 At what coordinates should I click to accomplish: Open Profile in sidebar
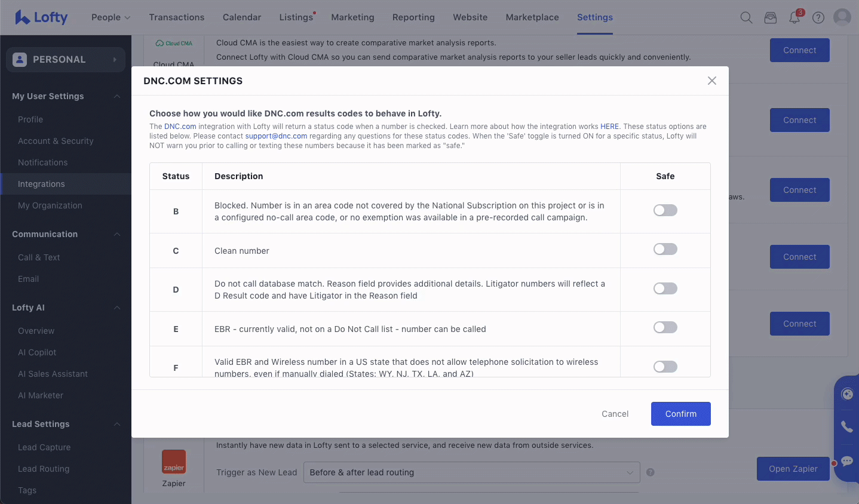30,119
